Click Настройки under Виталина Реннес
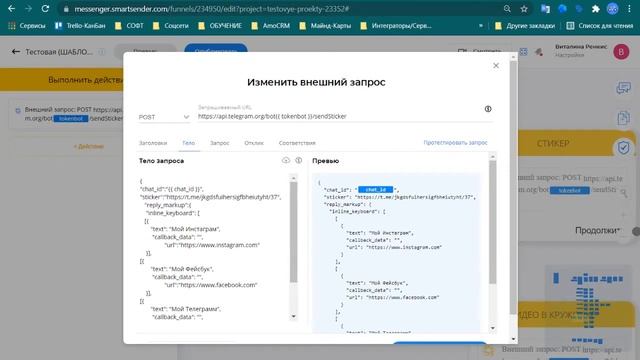This screenshot has width=640, height=360. (x=569, y=55)
